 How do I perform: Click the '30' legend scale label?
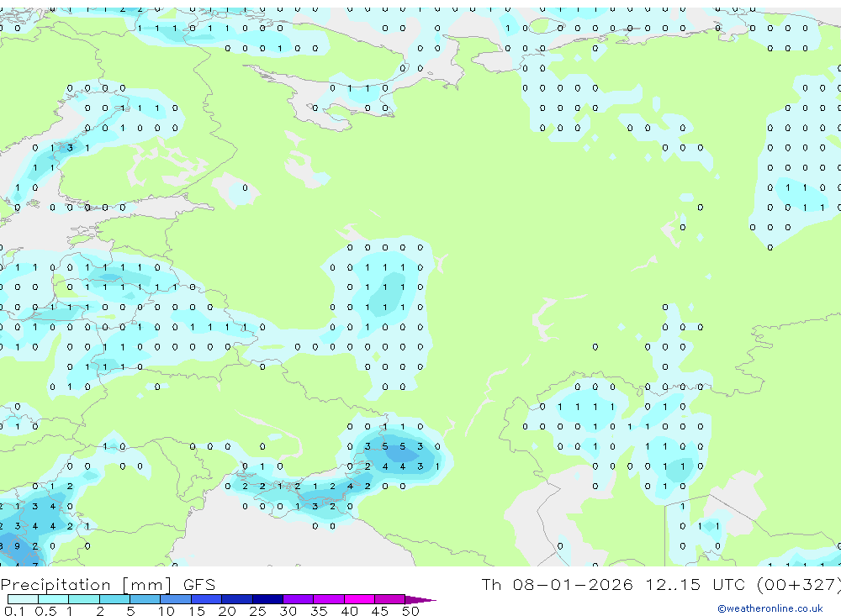pos(288,611)
